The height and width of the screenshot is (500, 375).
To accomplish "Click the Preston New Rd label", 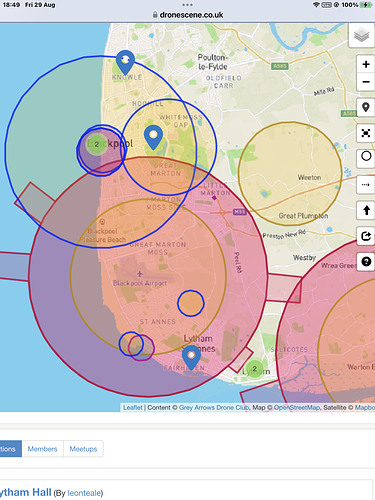I will coord(284,234).
